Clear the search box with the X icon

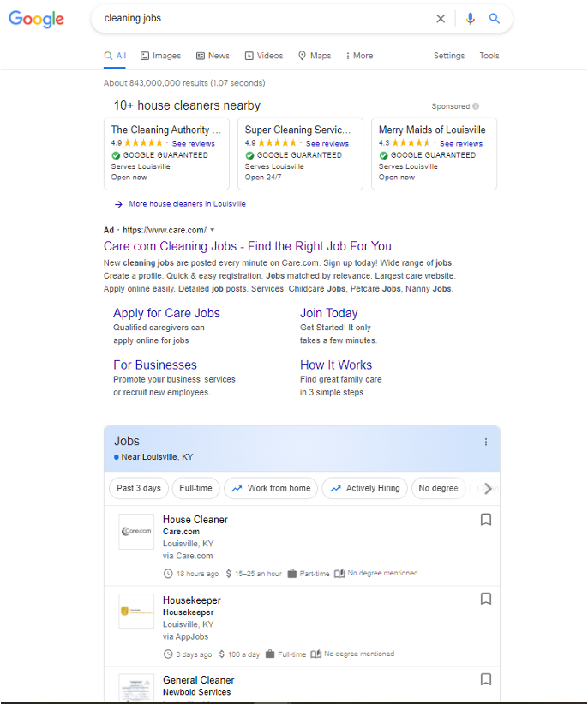click(441, 18)
